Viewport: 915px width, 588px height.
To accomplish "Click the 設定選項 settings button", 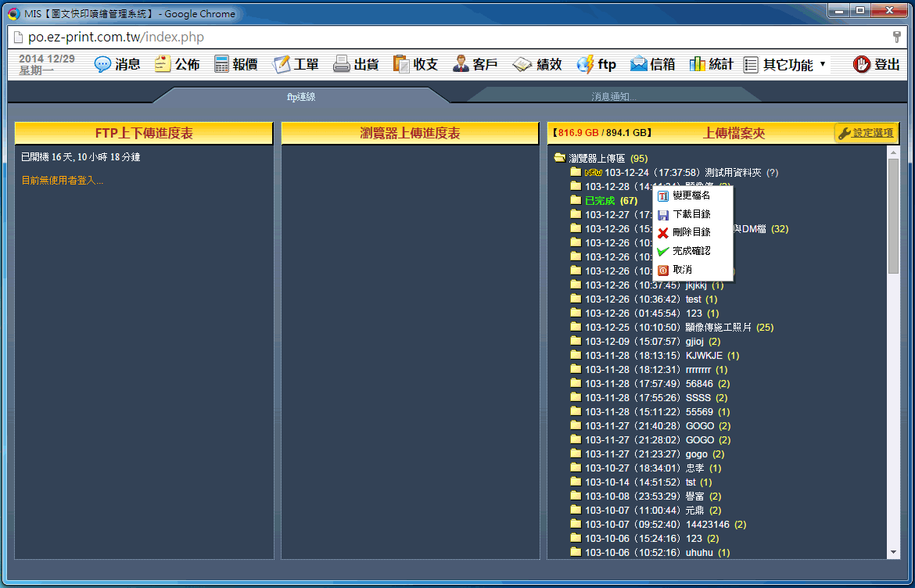I will 866,133.
